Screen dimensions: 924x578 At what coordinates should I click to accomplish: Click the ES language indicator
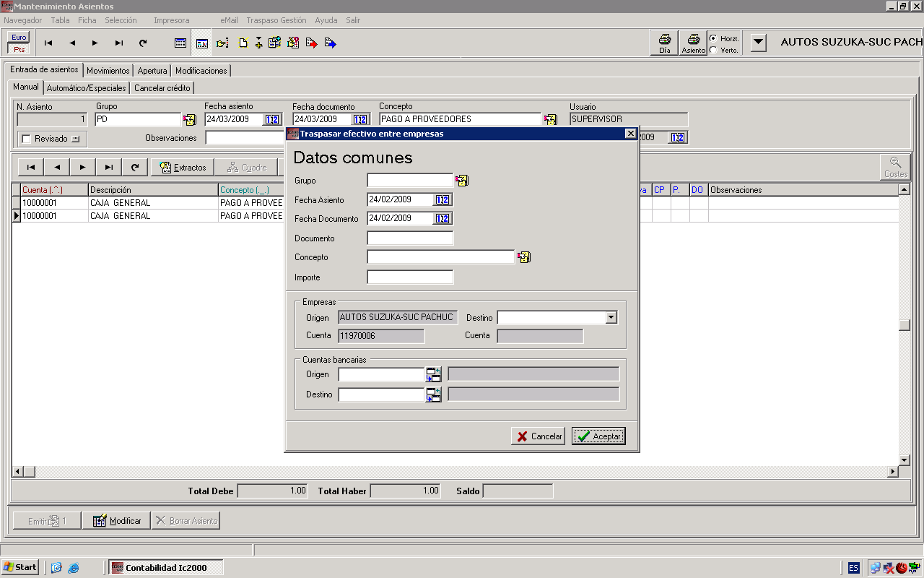(x=854, y=568)
